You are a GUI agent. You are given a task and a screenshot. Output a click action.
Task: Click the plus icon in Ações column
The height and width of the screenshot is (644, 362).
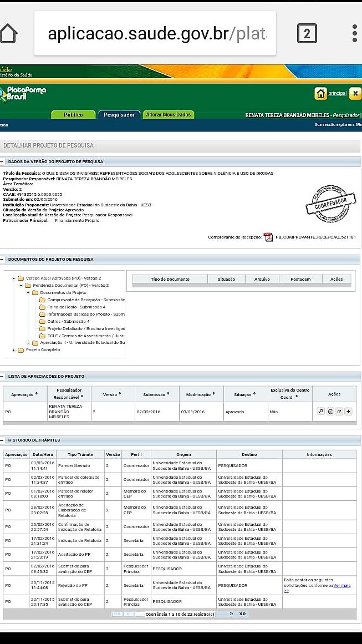[x=348, y=412]
